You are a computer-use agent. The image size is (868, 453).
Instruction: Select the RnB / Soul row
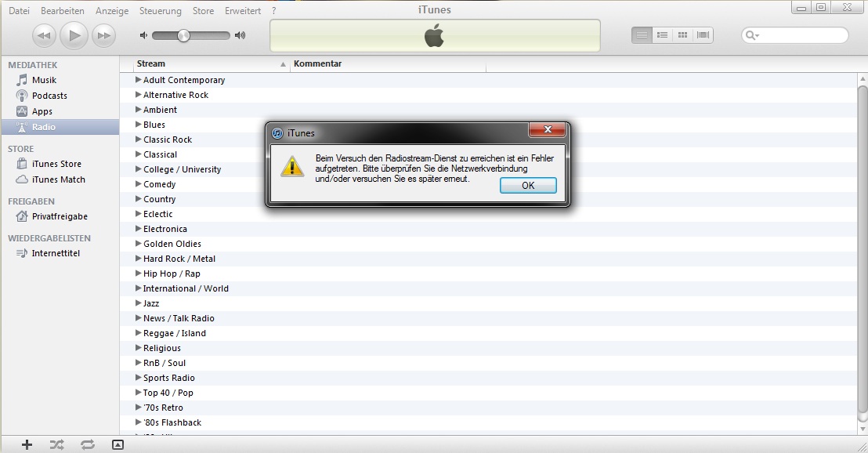[x=489, y=363]
